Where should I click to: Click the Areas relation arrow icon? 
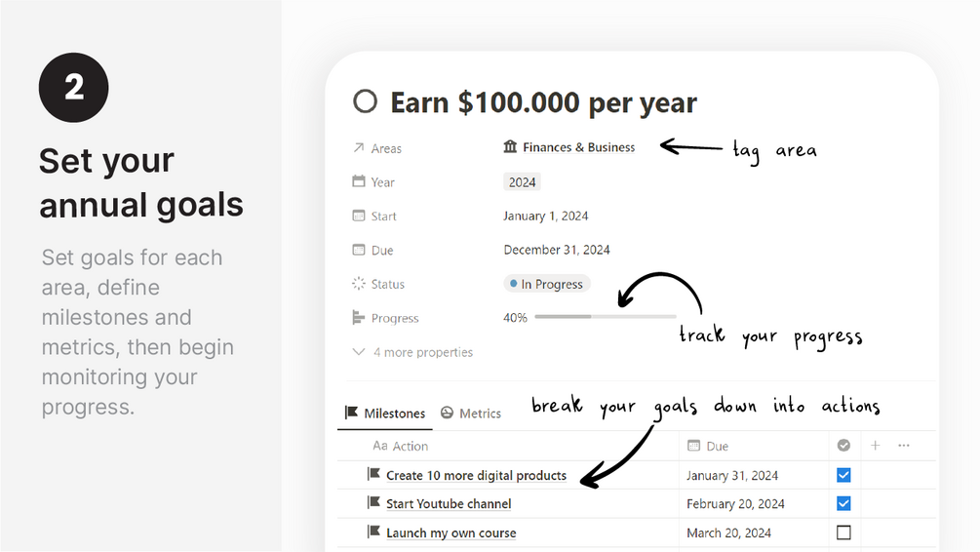coord(358,147)
